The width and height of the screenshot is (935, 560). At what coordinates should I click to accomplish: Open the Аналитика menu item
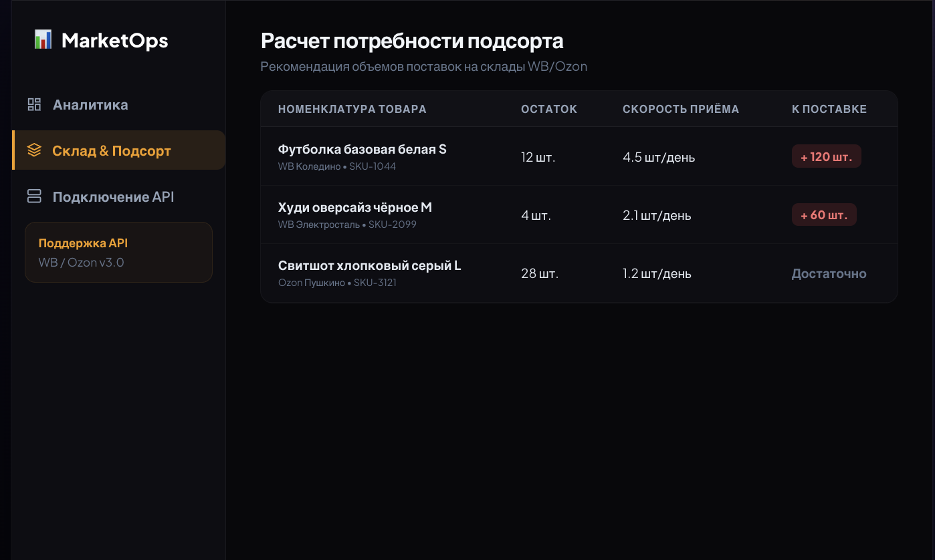click(118, 104)
